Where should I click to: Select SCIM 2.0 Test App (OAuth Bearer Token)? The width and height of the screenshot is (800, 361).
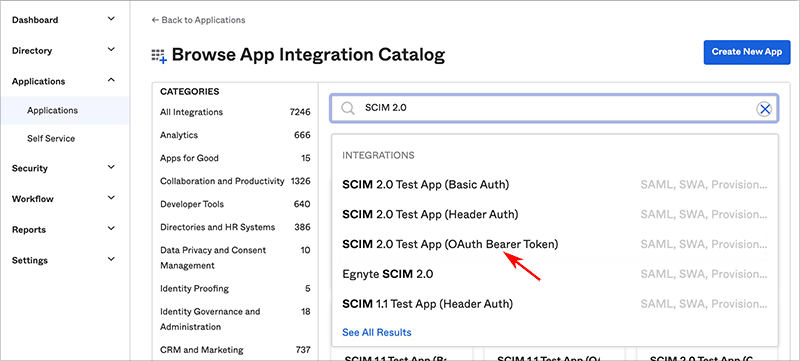[555, 245]
